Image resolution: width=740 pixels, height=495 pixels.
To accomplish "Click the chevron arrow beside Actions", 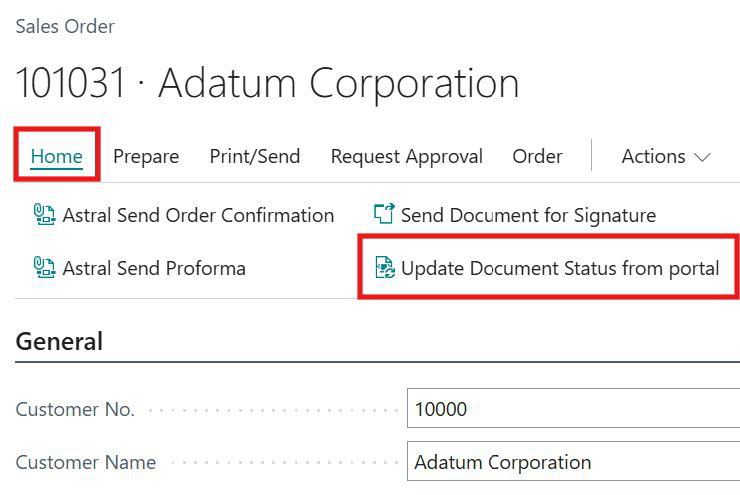I will click(x=702, y=157).
